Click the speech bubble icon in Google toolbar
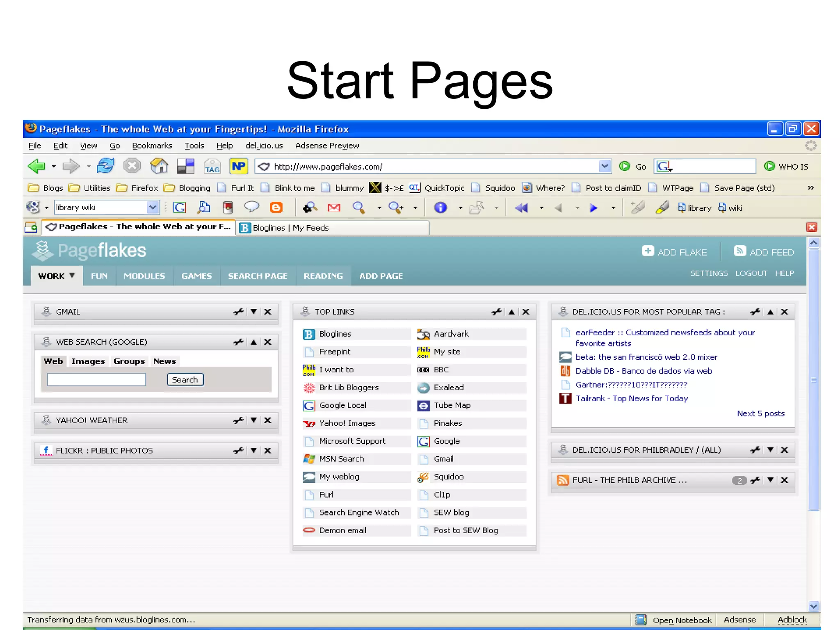Screen dimensions: 840x630 (251, 207)
